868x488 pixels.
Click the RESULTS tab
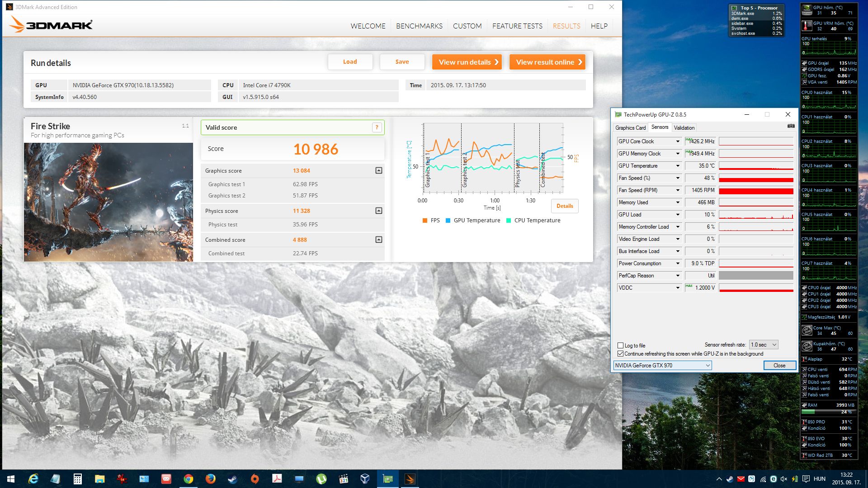tap(566, 26)
